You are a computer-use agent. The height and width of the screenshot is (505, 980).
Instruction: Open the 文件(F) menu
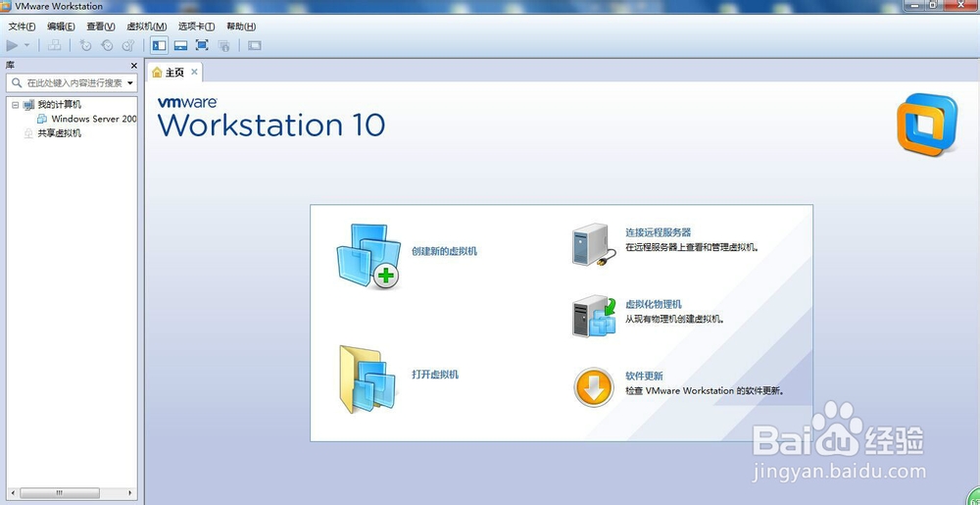22,26
